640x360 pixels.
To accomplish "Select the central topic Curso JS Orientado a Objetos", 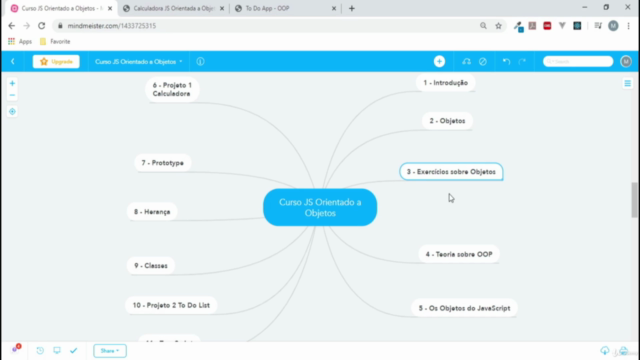I will click(x=320, y=207).
